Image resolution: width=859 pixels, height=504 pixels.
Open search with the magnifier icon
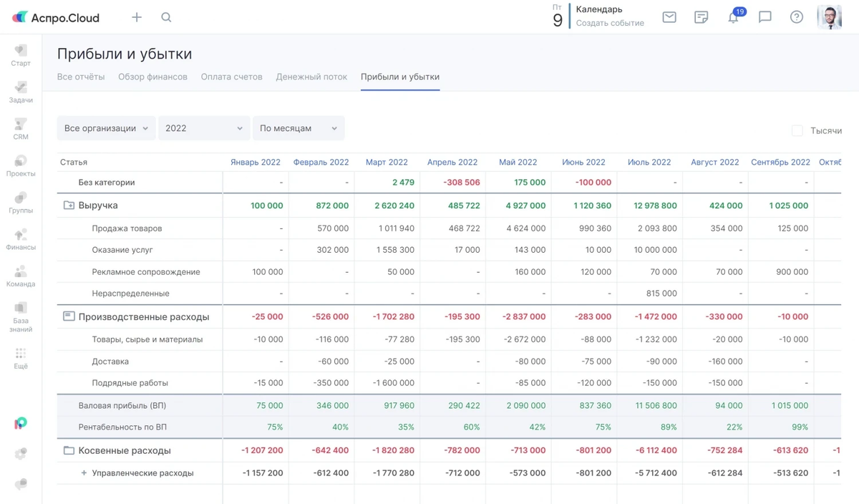tap(166, 17)
